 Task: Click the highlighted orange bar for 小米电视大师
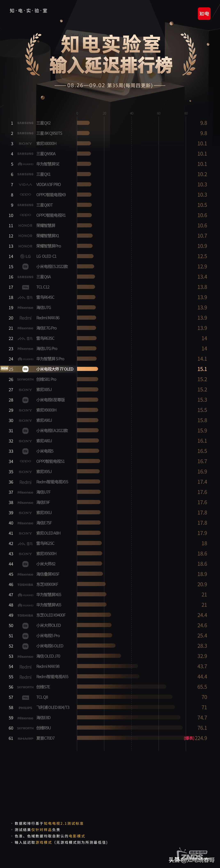(87, 369)
